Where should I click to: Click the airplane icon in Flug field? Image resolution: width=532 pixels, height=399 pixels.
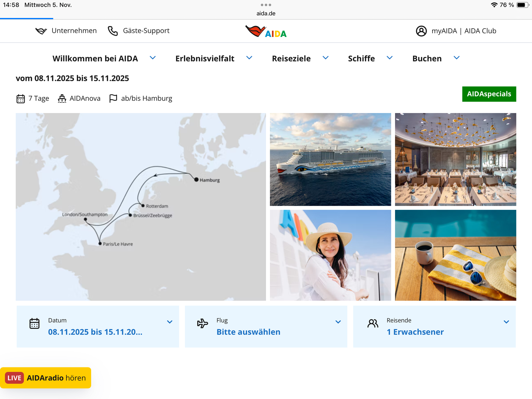point(202,323)
